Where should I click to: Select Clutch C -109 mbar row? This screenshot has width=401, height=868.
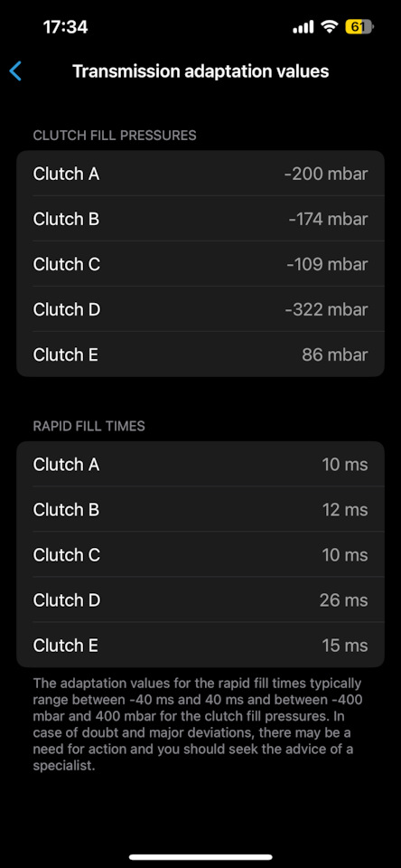200,264
